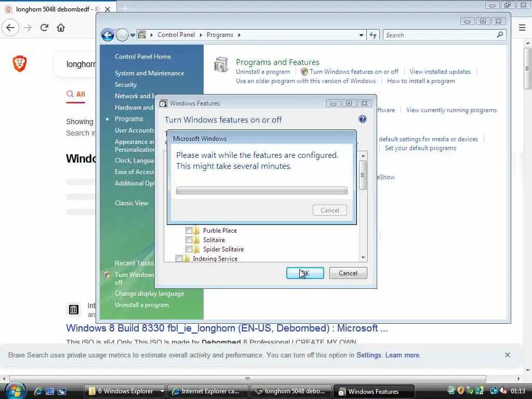532x399 pixels.
Task: Click the Control Panel forward arrow button
Action: 122,35
